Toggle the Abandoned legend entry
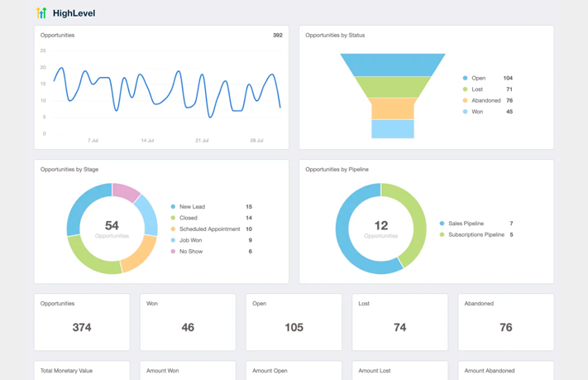Screen dimensions: 588x380 point(486,100)
